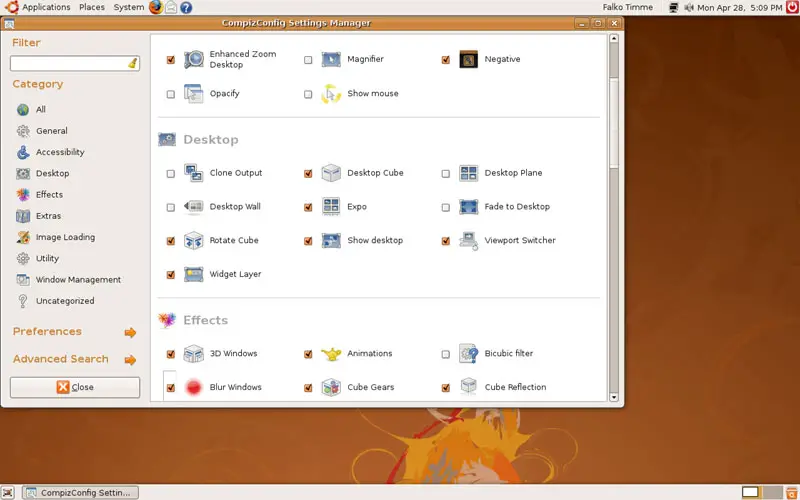Viewport: 800px width, 500px height.
Task: Click the red power button in panel
Action: coord(793,7)
